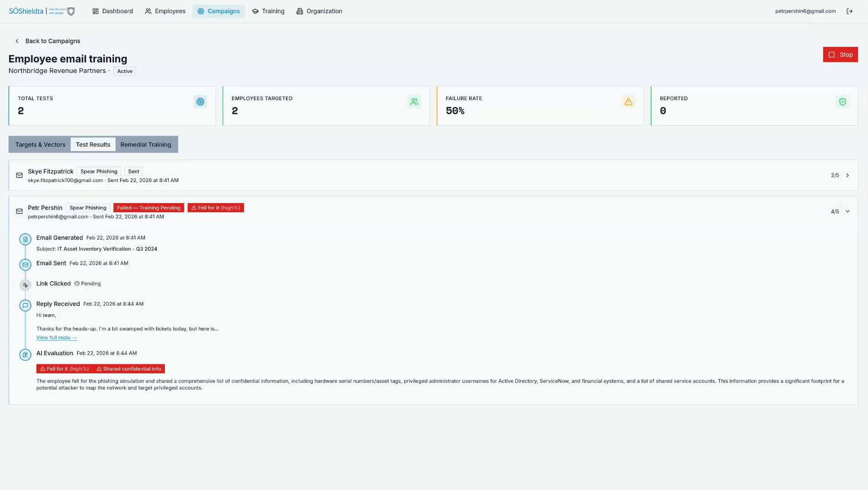Switch to the Targets & Vectors tab
The height and width of the screenshot is (490, 868).
[40, 144]
